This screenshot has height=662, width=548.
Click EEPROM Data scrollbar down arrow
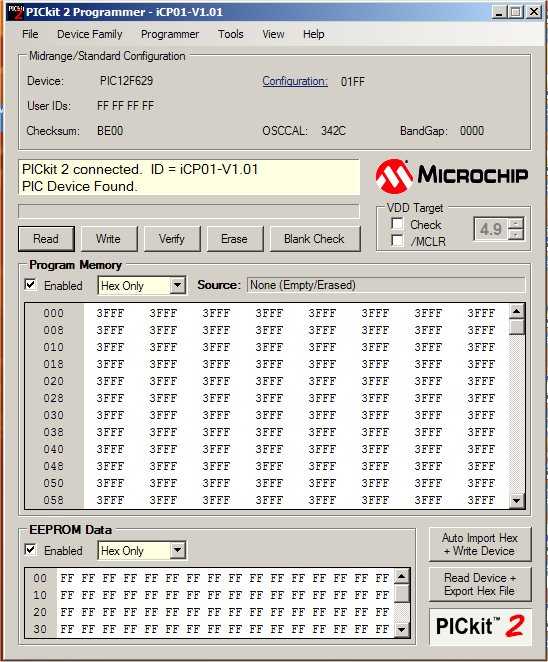tap(402, 629)
